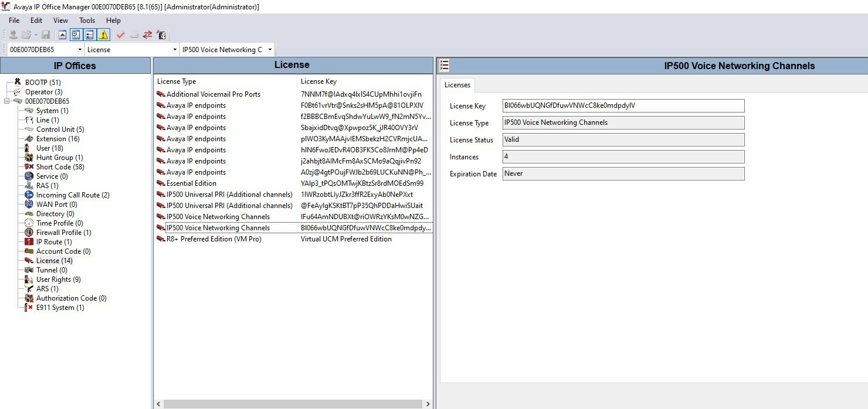Select ARS (1) in the tree
The height and width of the screenshot is (409, 868).
click(48, 289)
